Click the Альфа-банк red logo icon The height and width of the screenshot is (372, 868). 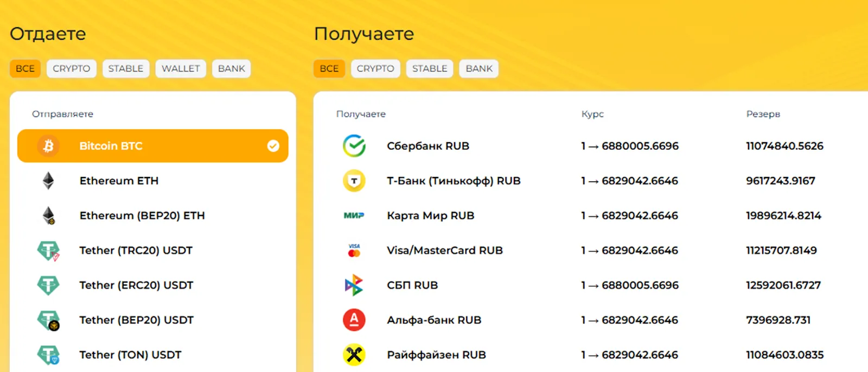click(x=354, y=320)
